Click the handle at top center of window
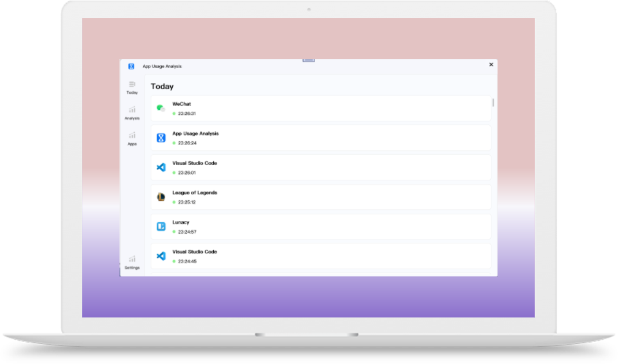 308,60
